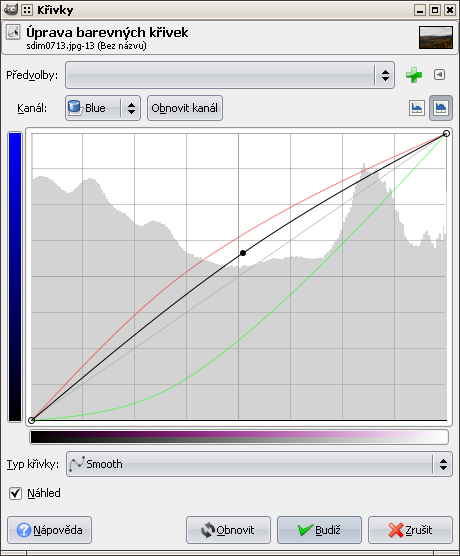Toggle the Náhled preview checkbox
Viewport: 460px width, 556px height.
coord(15,493)
